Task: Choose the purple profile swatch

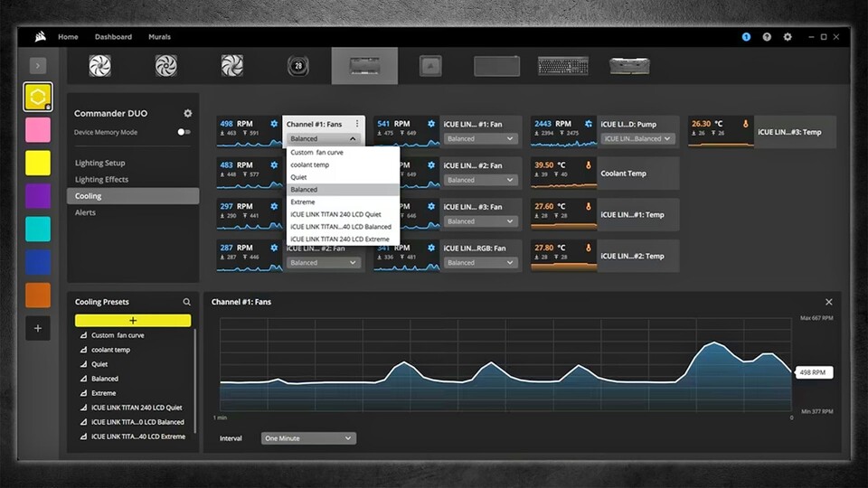Action: pos(38,196)
